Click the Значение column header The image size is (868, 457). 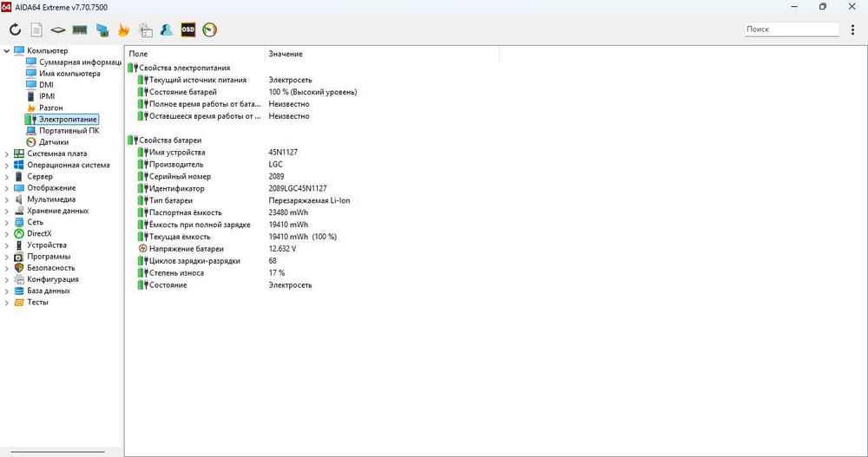(382, 54)
